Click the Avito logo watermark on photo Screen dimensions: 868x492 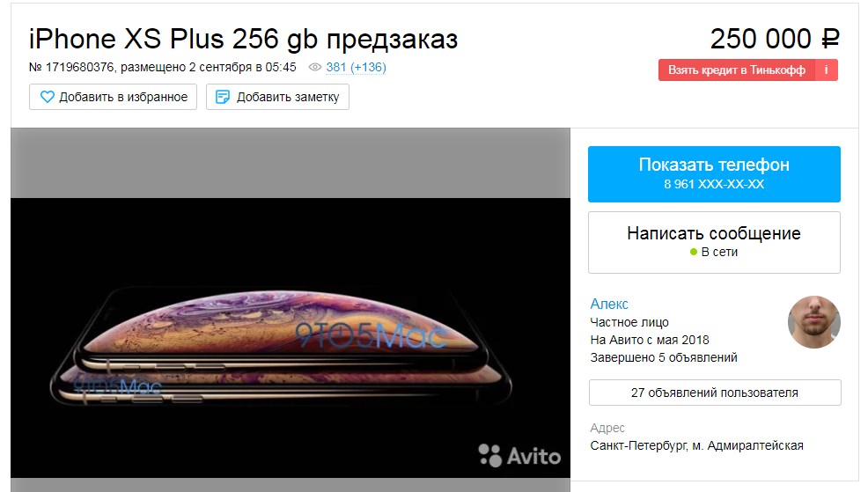tap(519, 455)
